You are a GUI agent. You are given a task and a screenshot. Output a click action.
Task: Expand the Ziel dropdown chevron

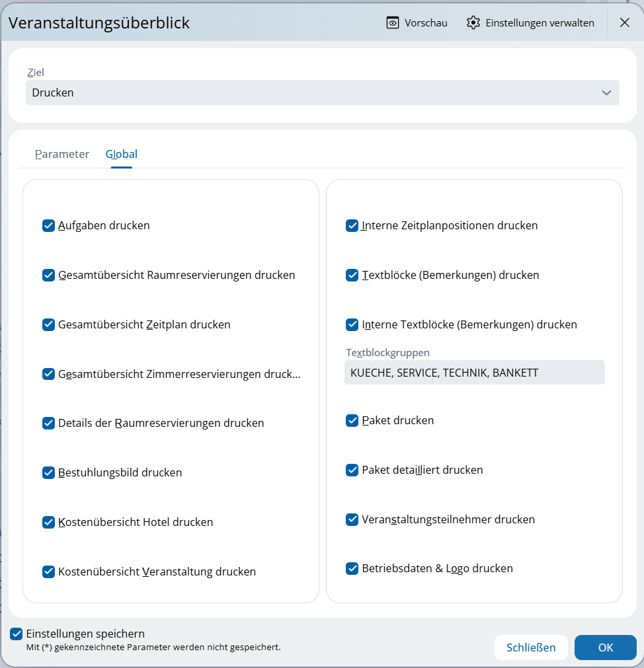pyautogui.click(x=606, y=93)
